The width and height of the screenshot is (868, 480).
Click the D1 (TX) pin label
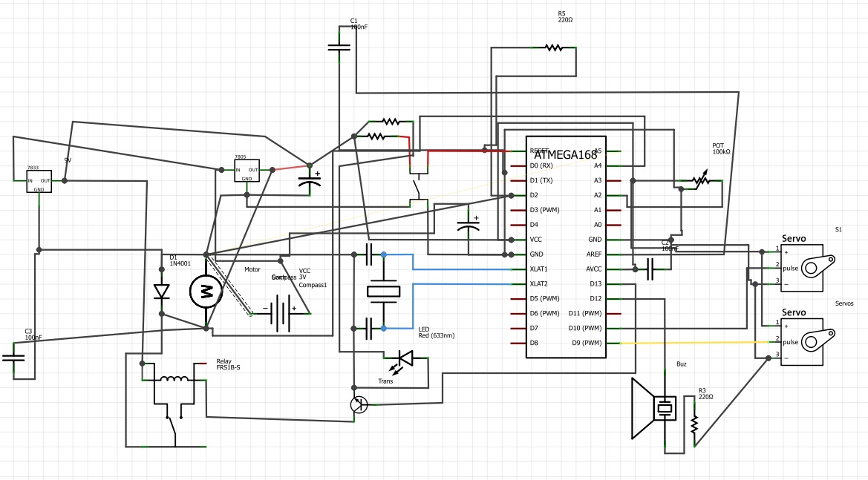(541, 180)
